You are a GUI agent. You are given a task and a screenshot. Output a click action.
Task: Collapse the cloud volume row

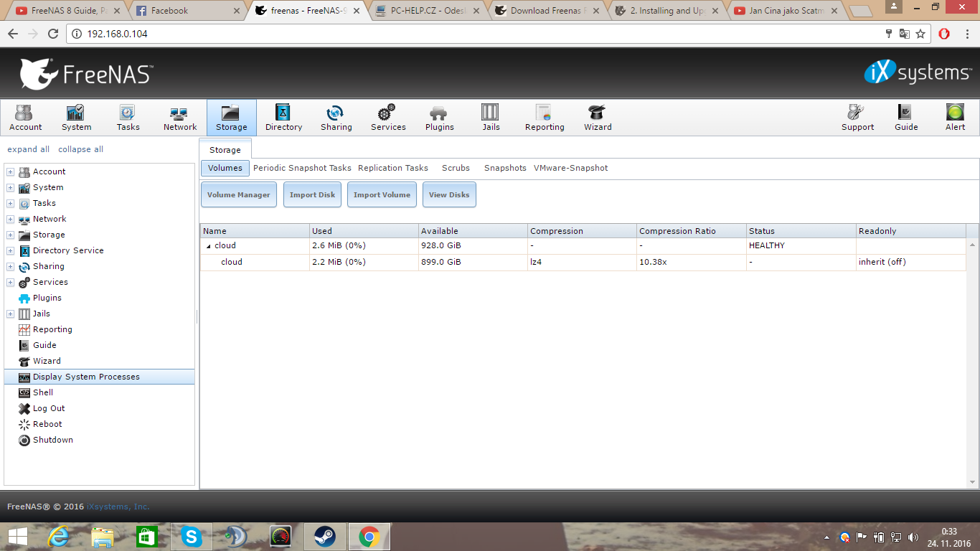click(209, 246)
